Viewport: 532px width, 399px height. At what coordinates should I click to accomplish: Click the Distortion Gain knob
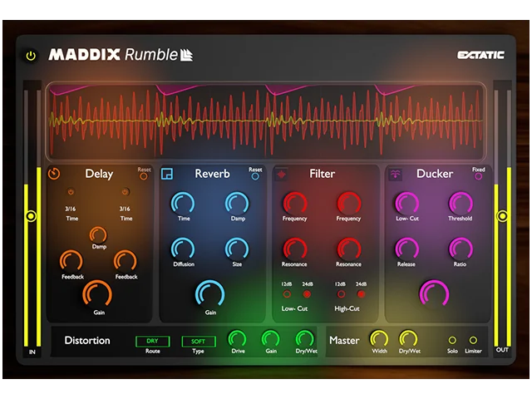pos(270,338)
